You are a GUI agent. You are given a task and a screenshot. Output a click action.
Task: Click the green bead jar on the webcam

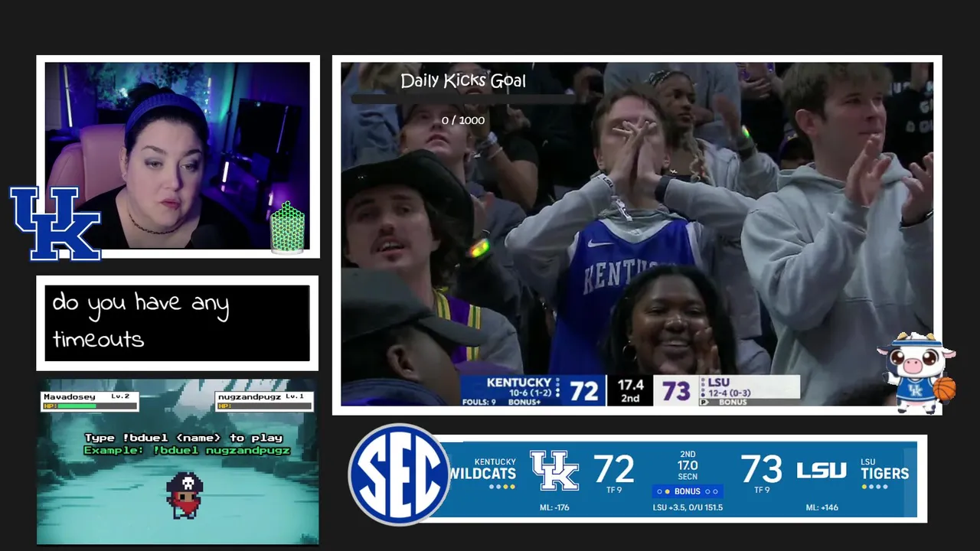pyautogui.click(x=288, y=227)
